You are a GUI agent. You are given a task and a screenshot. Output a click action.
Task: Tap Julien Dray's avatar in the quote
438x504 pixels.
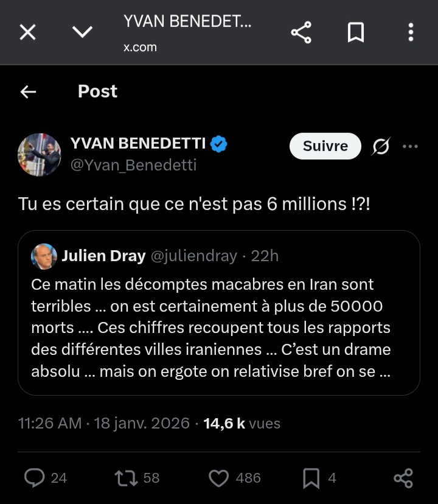click(44, 256)
